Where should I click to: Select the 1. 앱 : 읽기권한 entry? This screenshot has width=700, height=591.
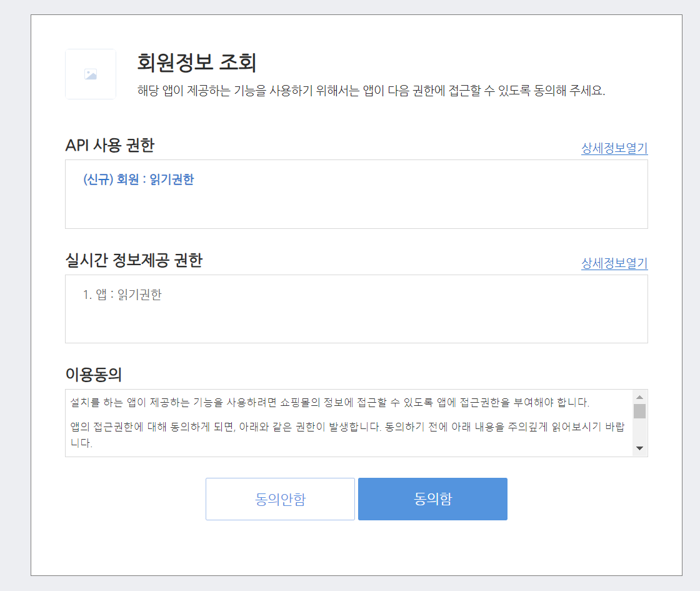tap(122, 295)
